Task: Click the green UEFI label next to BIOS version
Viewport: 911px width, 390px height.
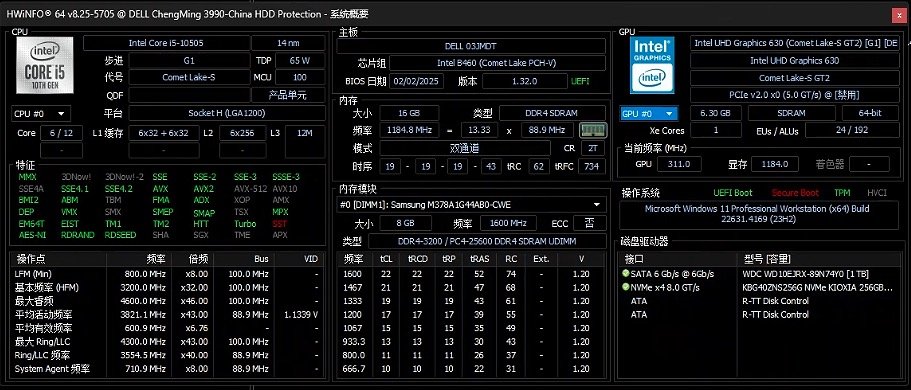Action: point(580,81)
